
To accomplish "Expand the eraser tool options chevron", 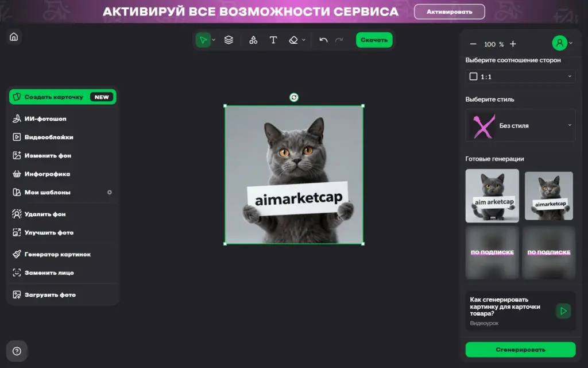I will (304, 40).
